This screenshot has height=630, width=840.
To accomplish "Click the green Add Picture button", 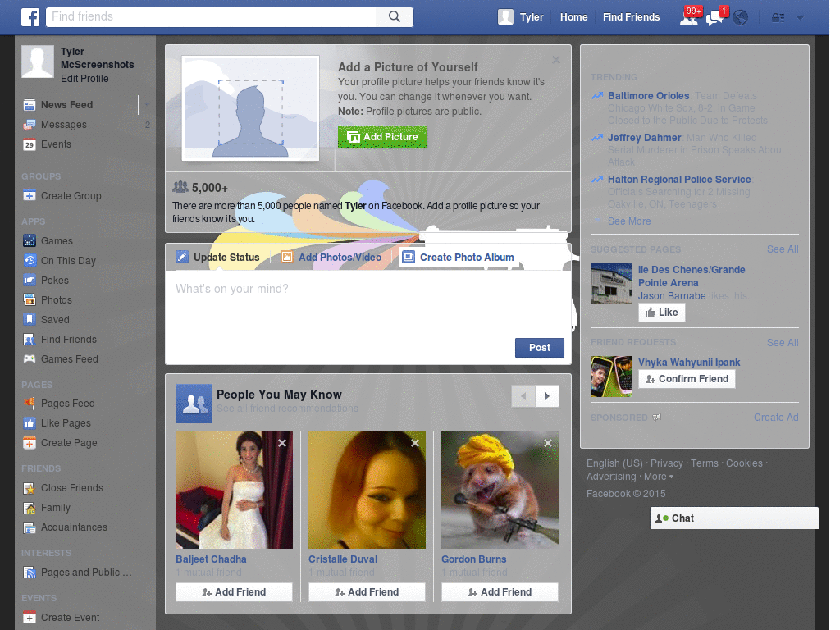I will 382,137.
